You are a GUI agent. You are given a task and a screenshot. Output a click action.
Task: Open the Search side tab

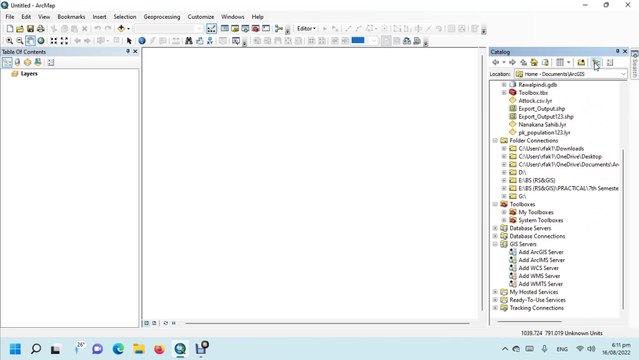(x=635, y=64)
